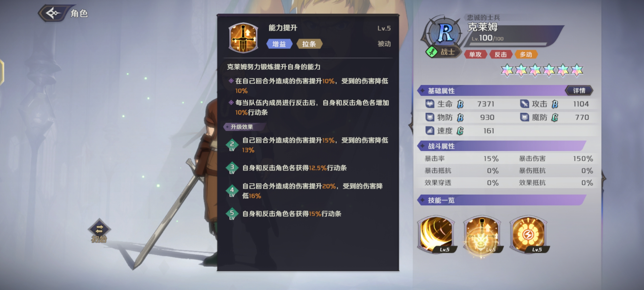Click the rainbow star rating row
The height and width of the screenshot is (290, 644).
[542, 70]
